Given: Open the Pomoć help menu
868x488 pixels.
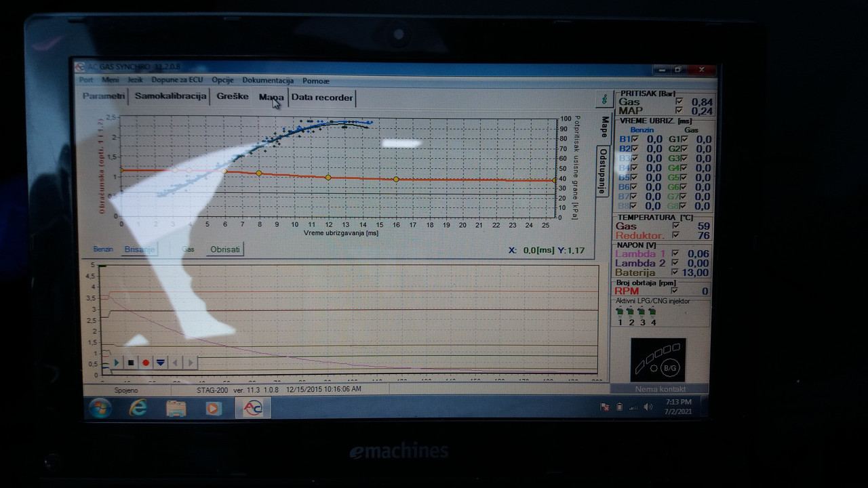Looking at the screenshot, I should pos(316,80).
